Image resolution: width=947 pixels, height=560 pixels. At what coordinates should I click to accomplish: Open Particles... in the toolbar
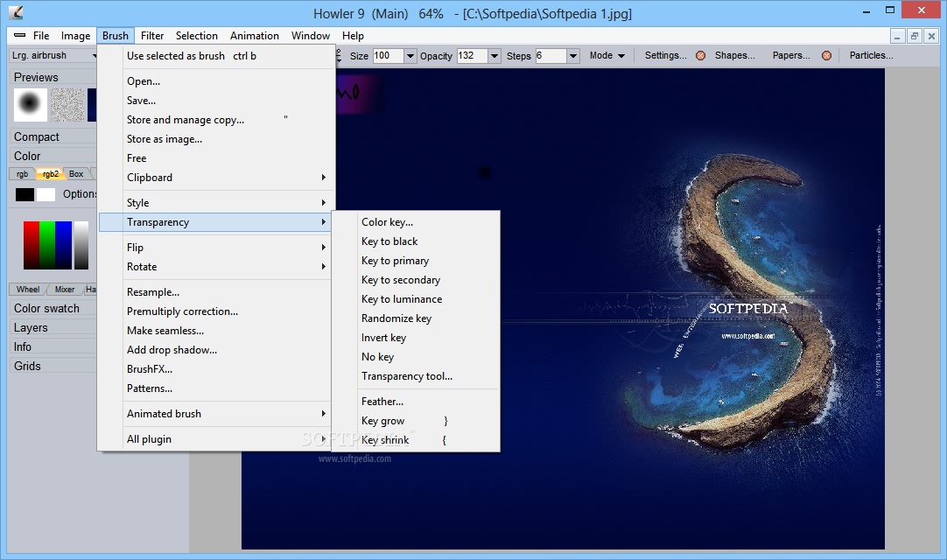pos(872,56)
